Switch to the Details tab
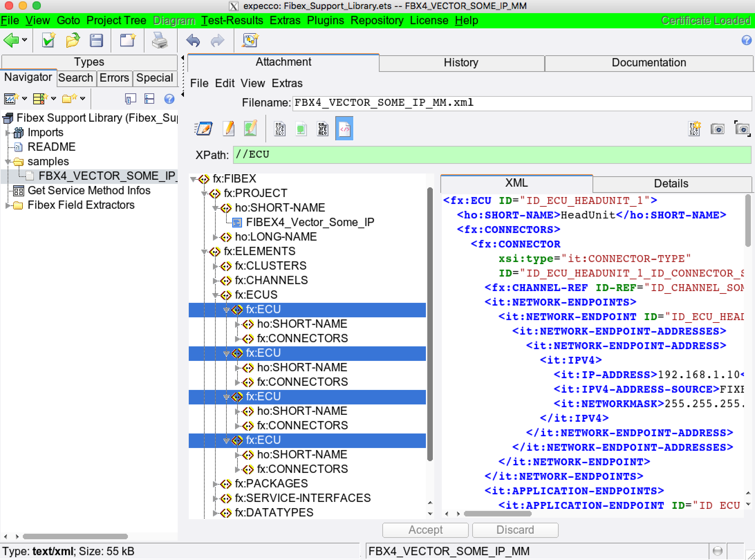Image resolution: width=755 pixels, height=560 pixels. point(671,184)
